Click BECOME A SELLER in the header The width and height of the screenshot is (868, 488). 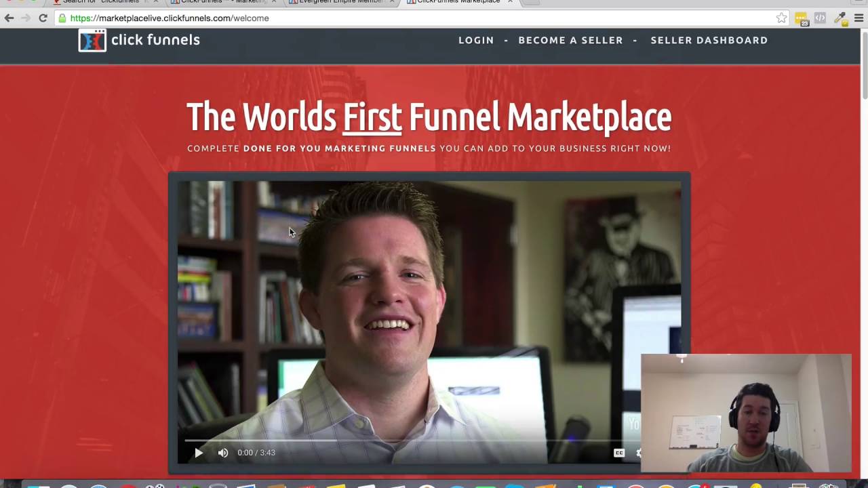click(570, 40)
